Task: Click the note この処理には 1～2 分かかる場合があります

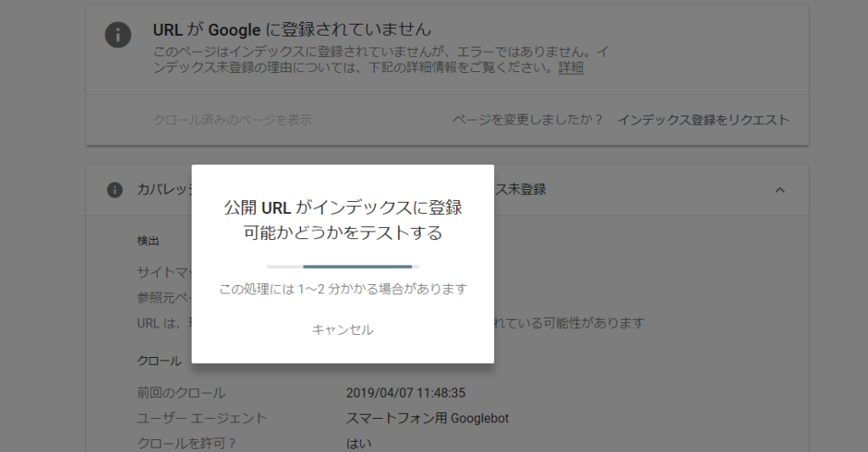Action: click(342, 289)
